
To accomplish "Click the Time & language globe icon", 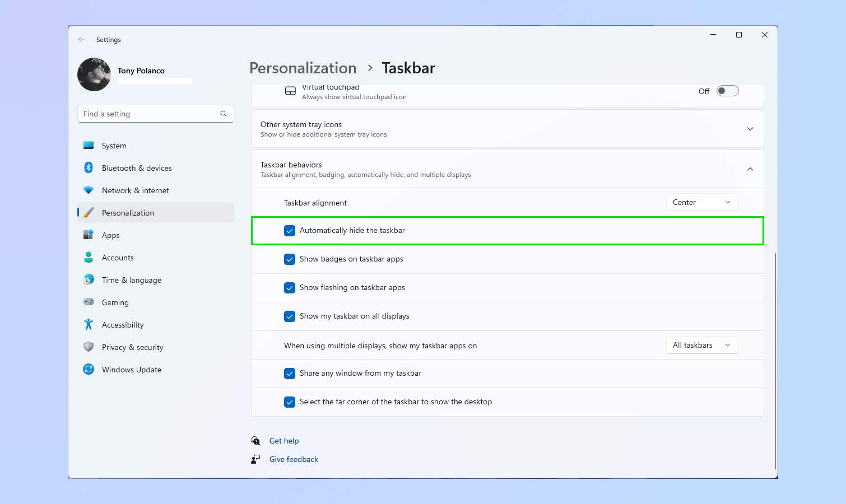I will click(89, 280).
